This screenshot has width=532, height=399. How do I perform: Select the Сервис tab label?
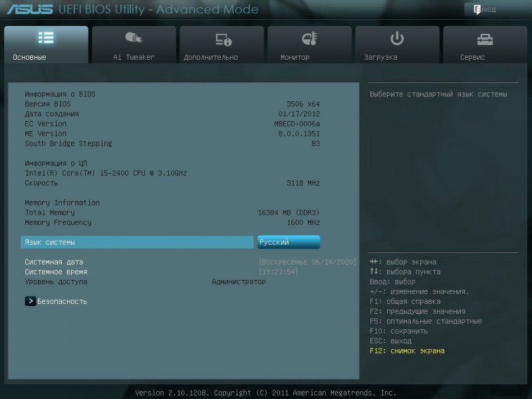(x=473, y=57)
